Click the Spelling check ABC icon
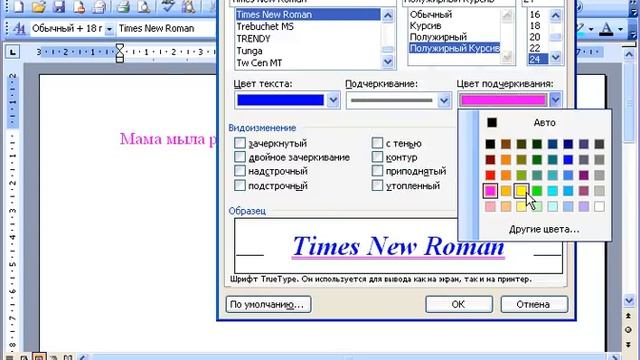Screen dimensions: 640x360 point(167,7)
